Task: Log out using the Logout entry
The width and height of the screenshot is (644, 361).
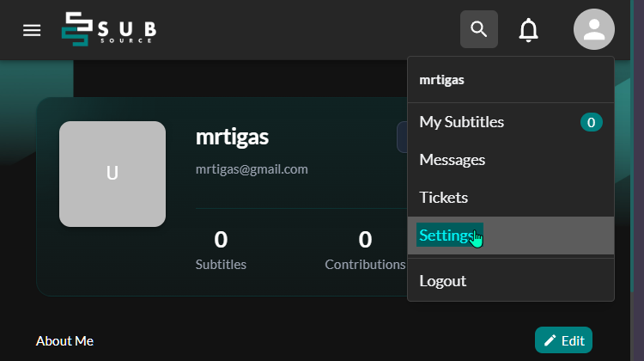Action: pyautogui.click(x=442, y=281)
